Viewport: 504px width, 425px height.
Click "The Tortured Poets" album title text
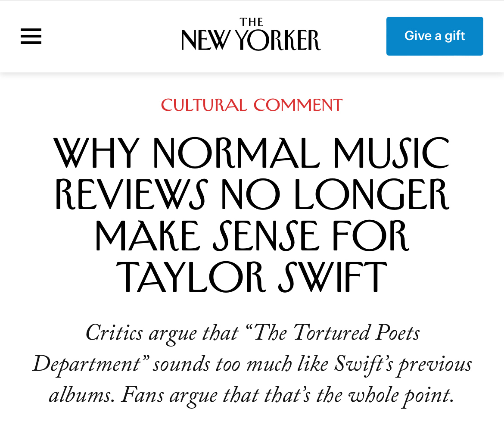[x=337, y=334]
